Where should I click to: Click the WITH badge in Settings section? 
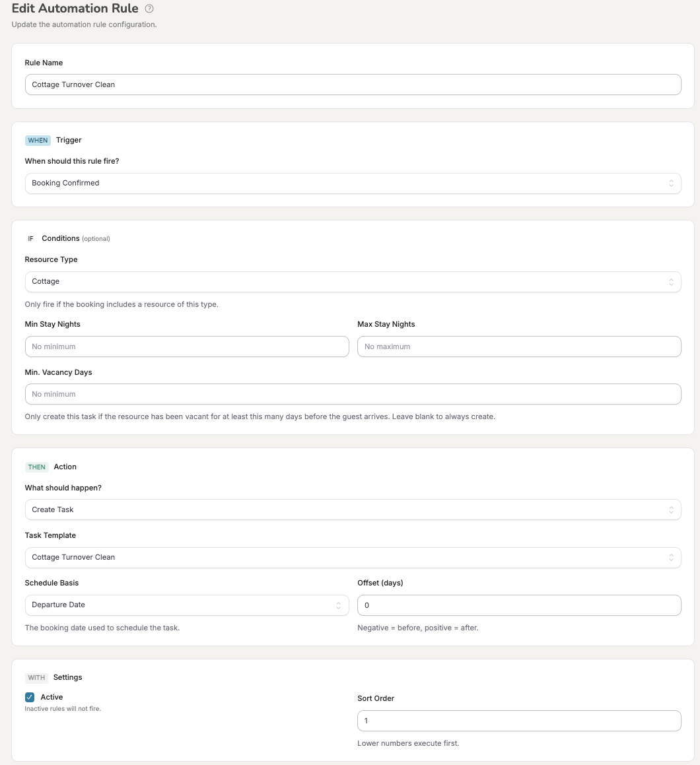pos(36,677)
